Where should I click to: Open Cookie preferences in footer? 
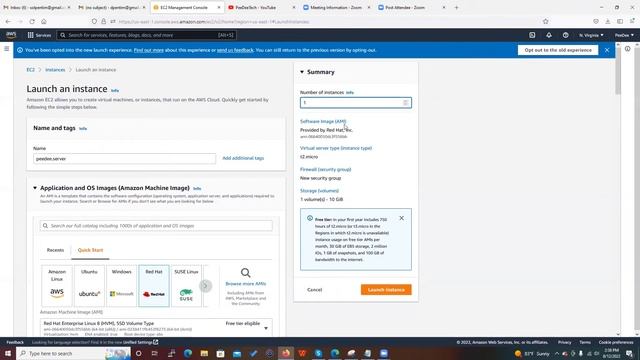tap(616, 342)
